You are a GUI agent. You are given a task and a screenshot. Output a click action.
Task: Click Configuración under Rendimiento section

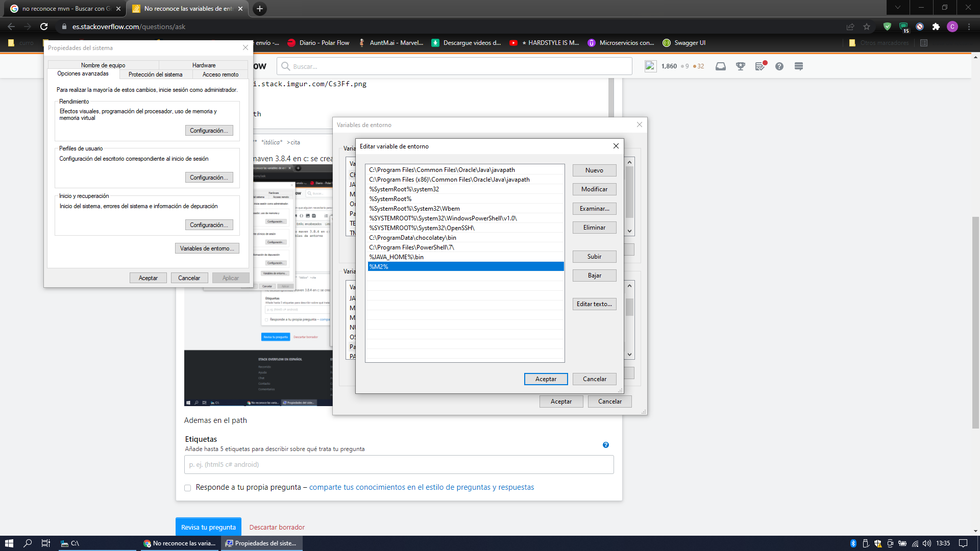click(x=209, y=130)
